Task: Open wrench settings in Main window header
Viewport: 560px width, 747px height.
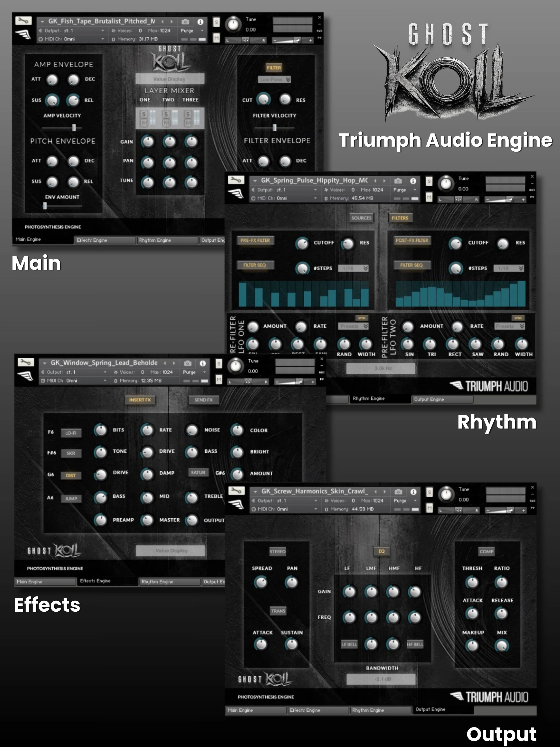Action: 23,21
